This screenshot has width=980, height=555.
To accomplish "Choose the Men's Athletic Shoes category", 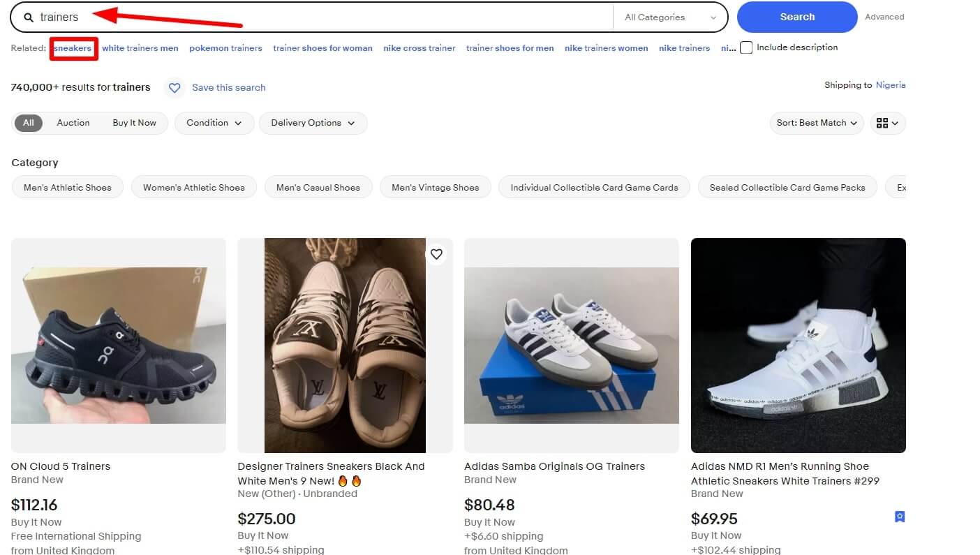I will coord(68,187).
